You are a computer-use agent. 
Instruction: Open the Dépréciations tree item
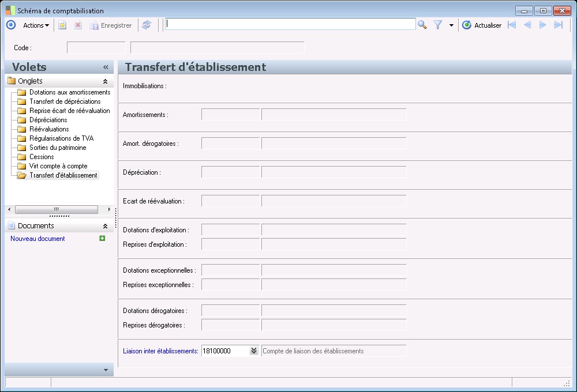(x=48, y=120)
